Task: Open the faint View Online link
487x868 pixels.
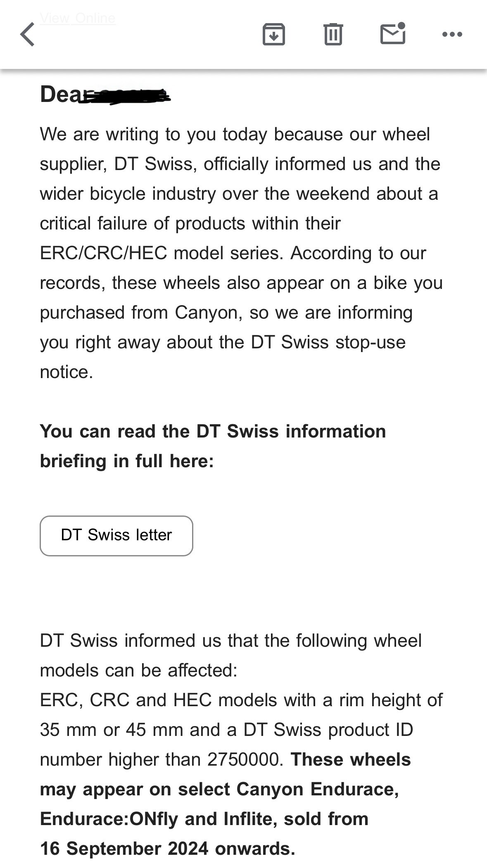Action: point(78,18)
